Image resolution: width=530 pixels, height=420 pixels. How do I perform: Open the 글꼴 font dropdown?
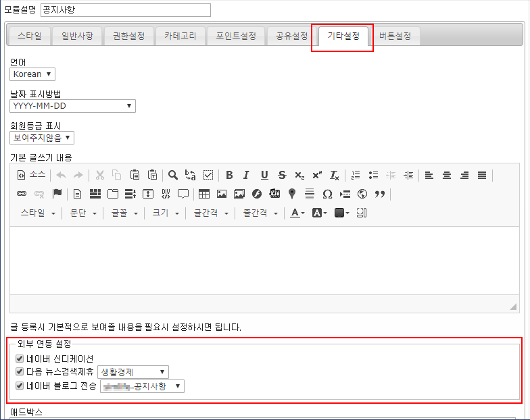pyautogui.click(x=124, y=213)
